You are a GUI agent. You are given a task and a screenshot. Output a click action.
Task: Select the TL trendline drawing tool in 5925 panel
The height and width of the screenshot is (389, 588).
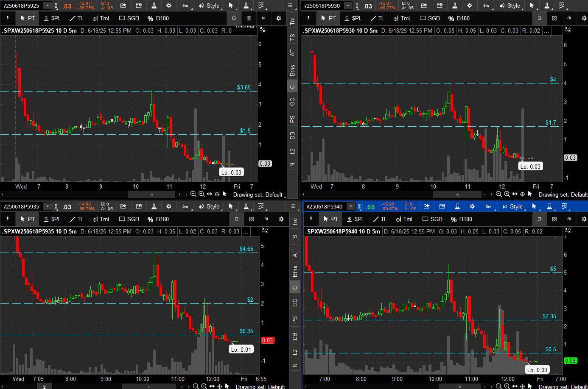point(77,18)
